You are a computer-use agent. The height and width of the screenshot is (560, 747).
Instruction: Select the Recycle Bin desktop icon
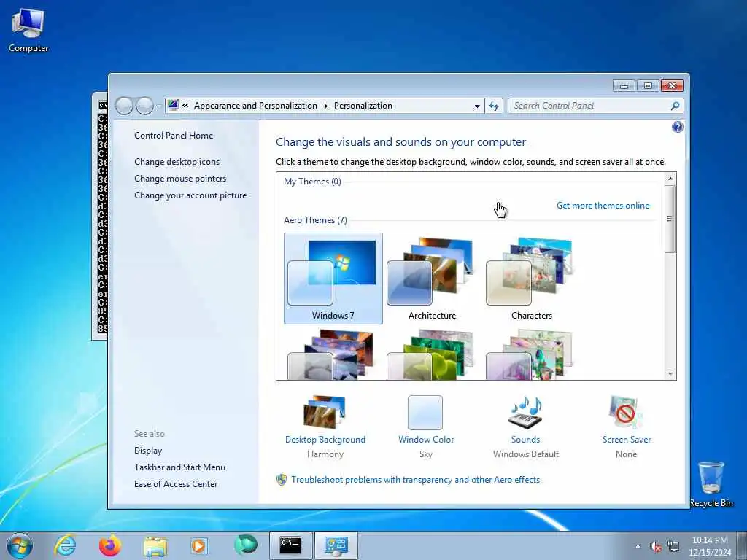click(x=711, y=484)
